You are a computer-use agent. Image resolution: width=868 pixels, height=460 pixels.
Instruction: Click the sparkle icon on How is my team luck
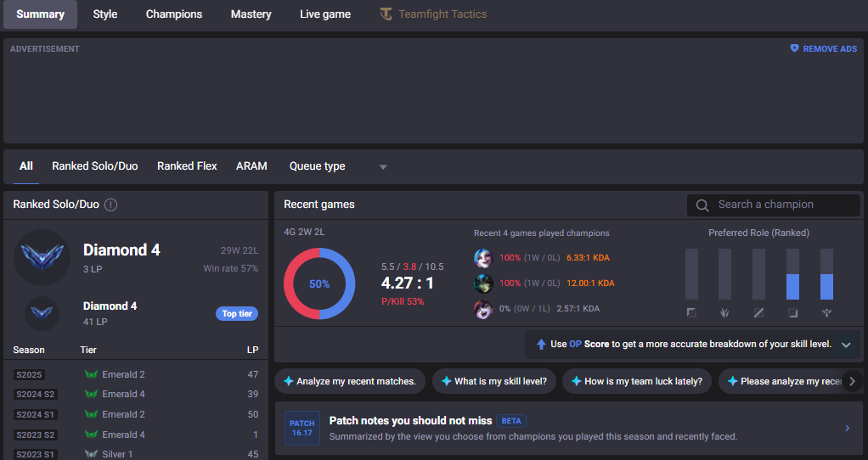576,381
